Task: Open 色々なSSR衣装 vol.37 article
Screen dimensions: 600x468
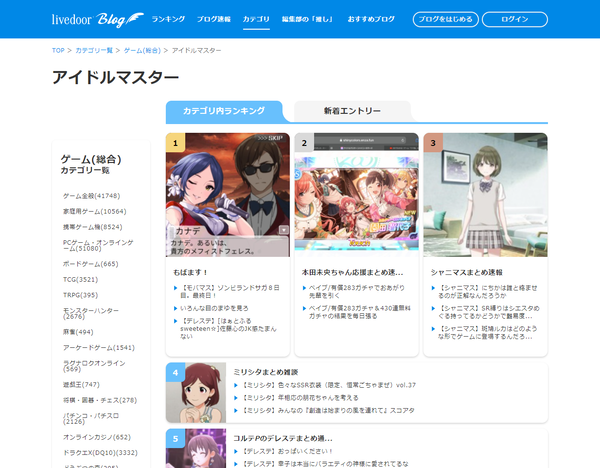Action: click(x=329, y=385)
